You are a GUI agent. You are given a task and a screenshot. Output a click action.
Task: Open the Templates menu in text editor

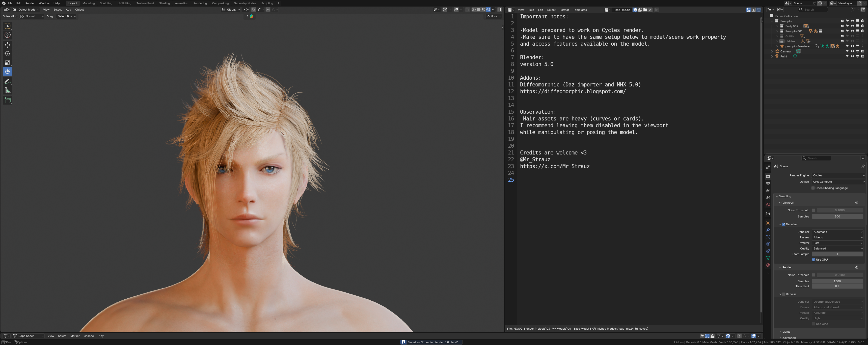[x=580, y=10]
